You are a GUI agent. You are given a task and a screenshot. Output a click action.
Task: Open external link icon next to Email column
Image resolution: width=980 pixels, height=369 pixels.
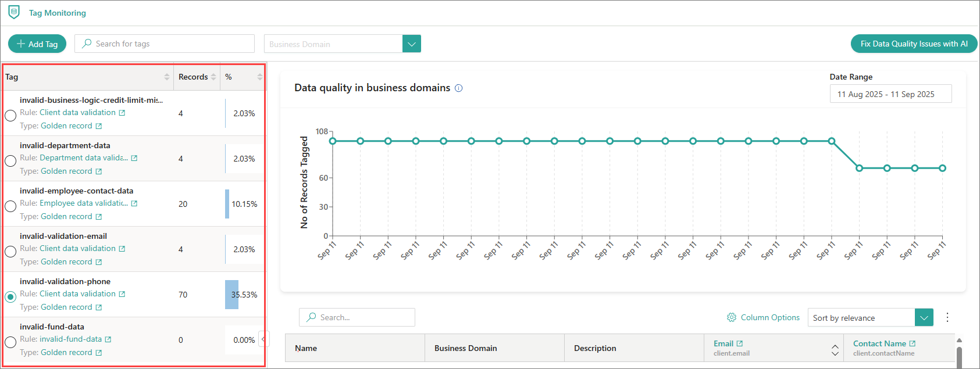[740, 343]
